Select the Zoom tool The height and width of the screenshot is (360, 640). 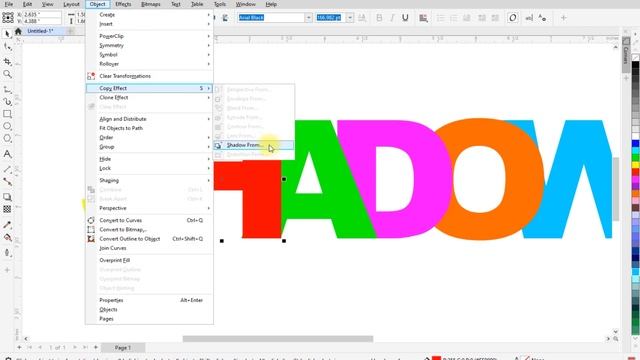coord(7,74)
